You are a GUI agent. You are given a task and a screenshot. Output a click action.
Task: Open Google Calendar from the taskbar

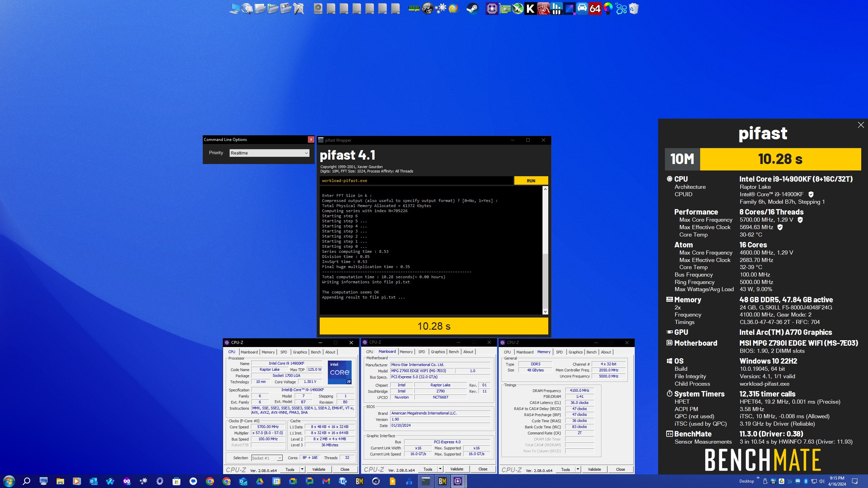[x=276, y=481]
